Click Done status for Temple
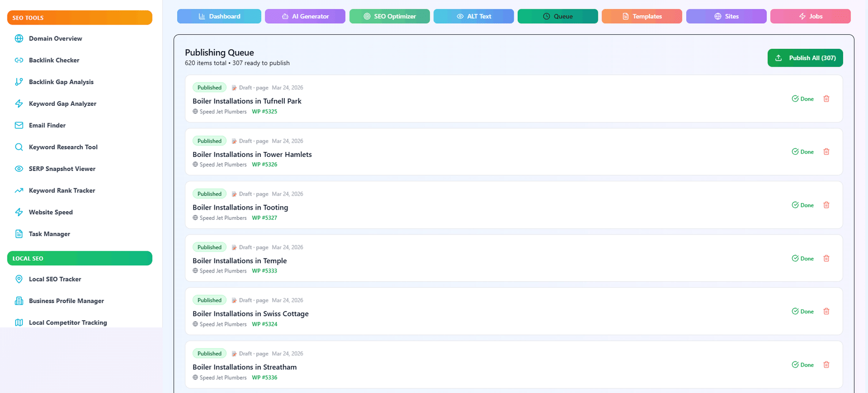The height and width of the screenshot is (393, 868). coord(802,258)
